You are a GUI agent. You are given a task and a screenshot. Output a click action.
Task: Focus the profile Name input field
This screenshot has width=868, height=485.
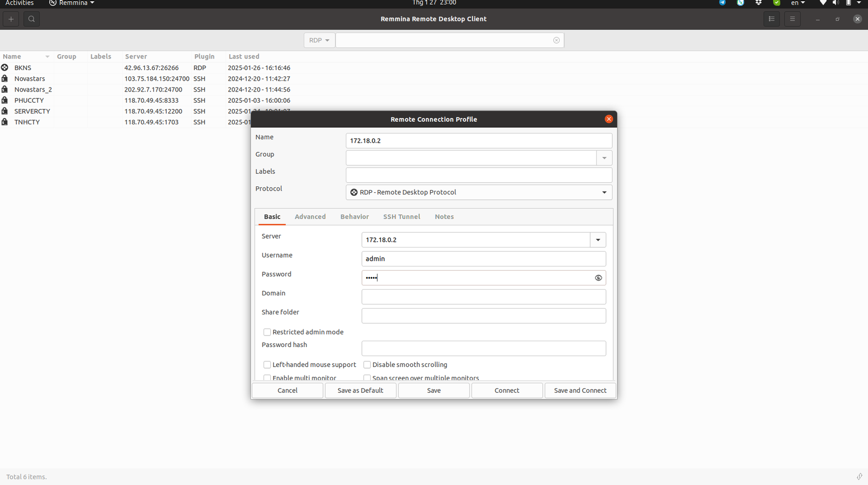coord(479,141)
